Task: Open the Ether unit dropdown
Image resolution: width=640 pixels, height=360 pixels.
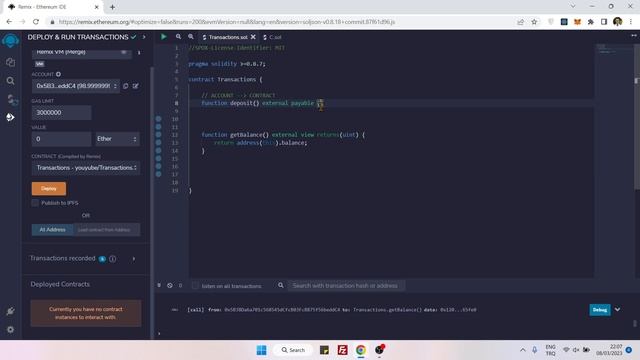Action: tap(117, 139)
